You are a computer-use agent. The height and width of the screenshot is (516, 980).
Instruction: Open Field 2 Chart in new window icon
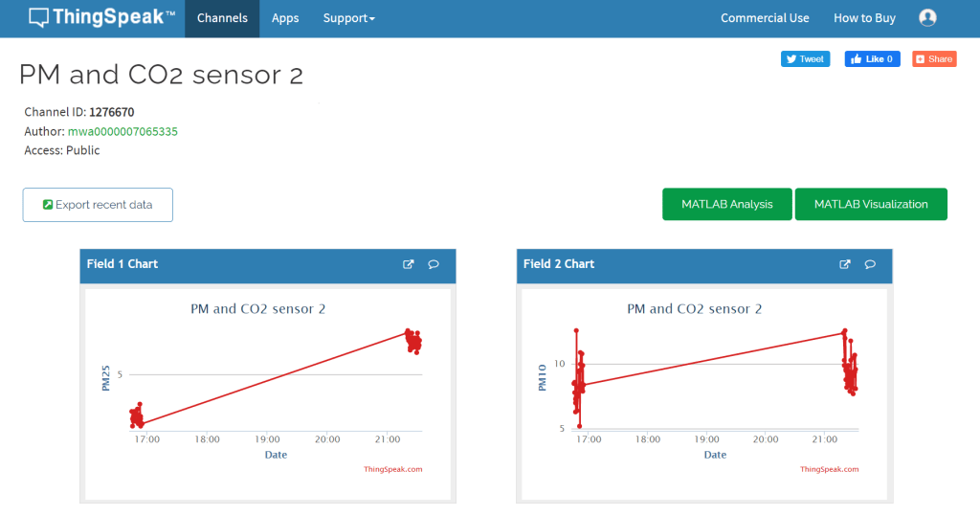[845, 264]
